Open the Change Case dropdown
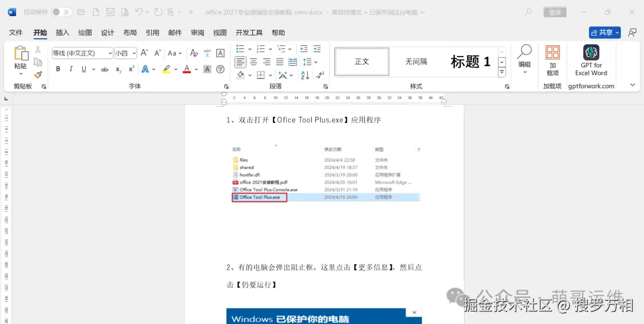The height and width of the screenshot is (324, 644). point(175,53)
